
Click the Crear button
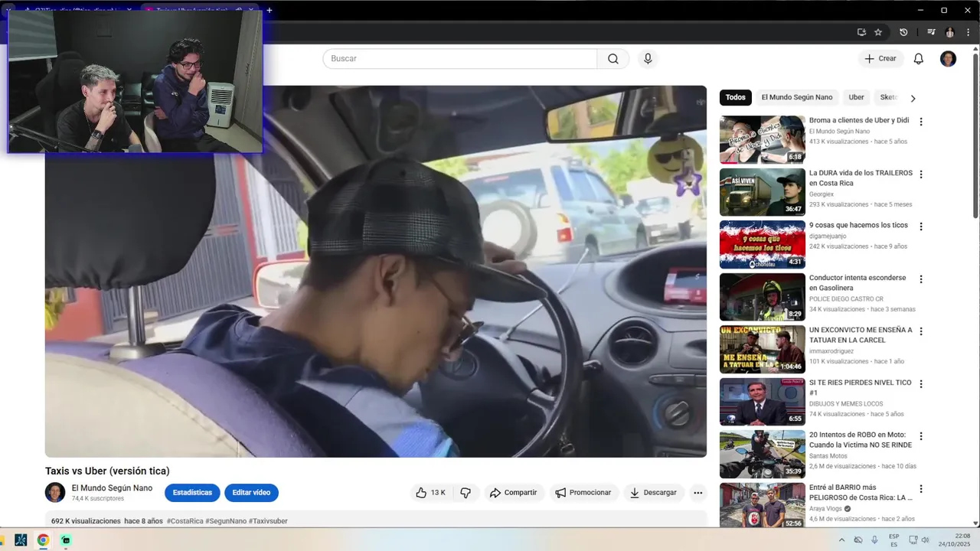point(880,59)
